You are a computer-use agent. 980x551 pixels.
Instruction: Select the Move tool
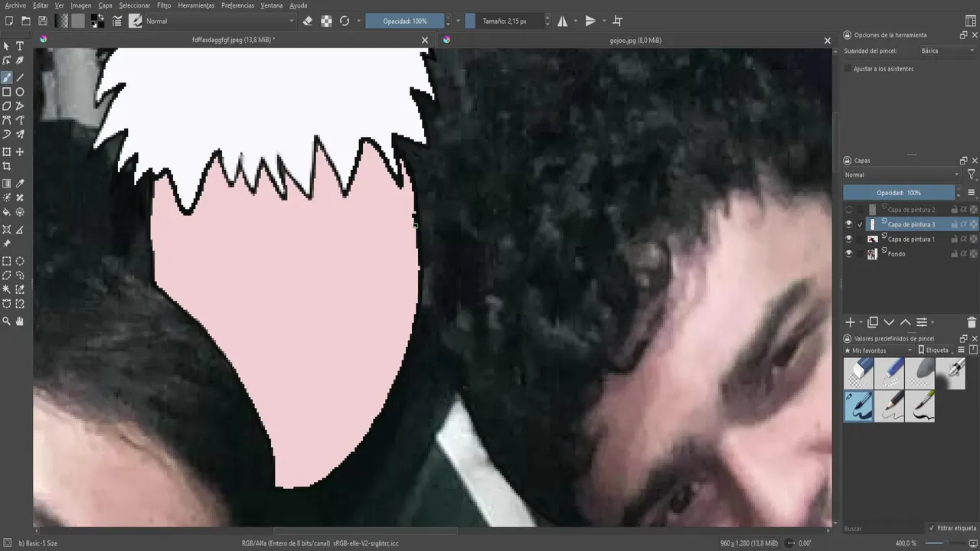(21, 152)
